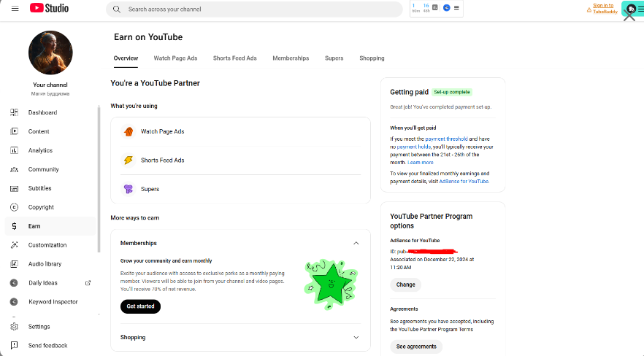Switch to the Shorts Feed Ads tab
Viewport: 644px width, 356px height.
point(235,58)
